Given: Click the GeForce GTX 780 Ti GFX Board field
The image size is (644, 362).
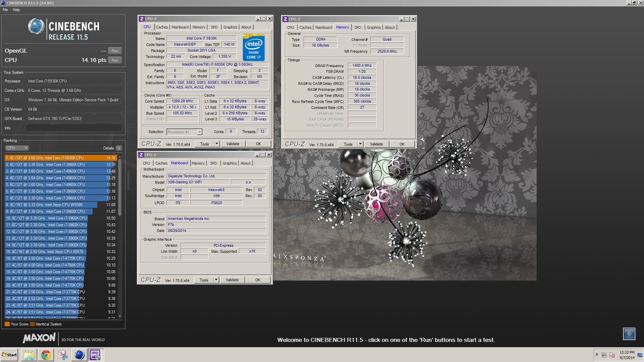Looking at the screenshot, I should click(x=74, y=119).
